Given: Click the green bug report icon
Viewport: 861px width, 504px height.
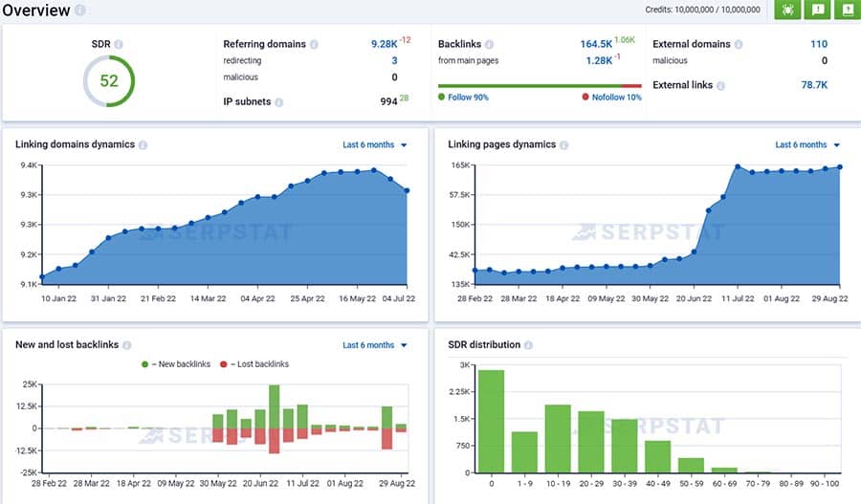Looking at the screenshot, I should click(787, 10).
